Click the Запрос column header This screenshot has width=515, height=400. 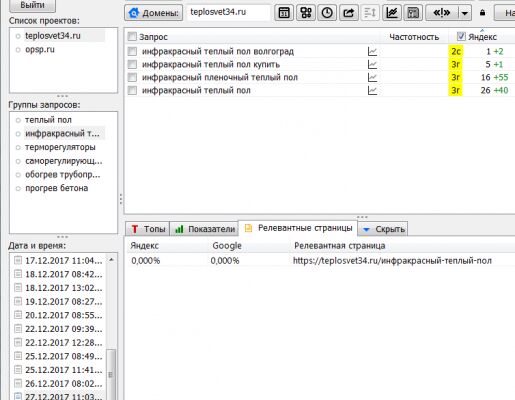pyautogui.click(x=153, y=37)
